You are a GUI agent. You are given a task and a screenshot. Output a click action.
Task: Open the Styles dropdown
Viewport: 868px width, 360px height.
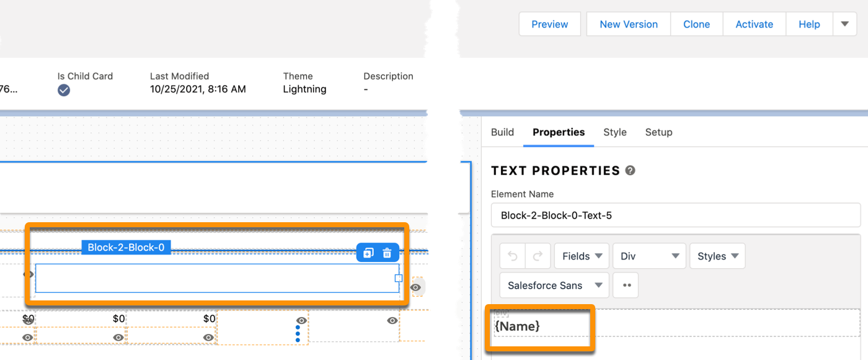click(x=717, y=256)
